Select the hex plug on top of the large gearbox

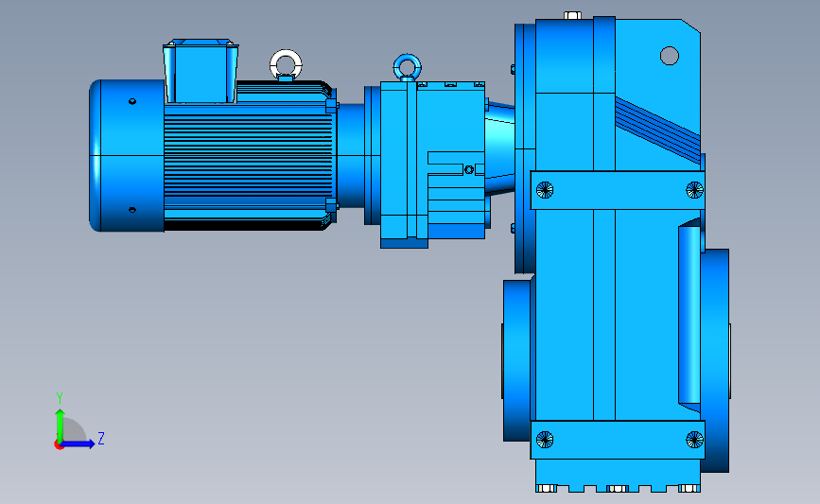[572, 15]
